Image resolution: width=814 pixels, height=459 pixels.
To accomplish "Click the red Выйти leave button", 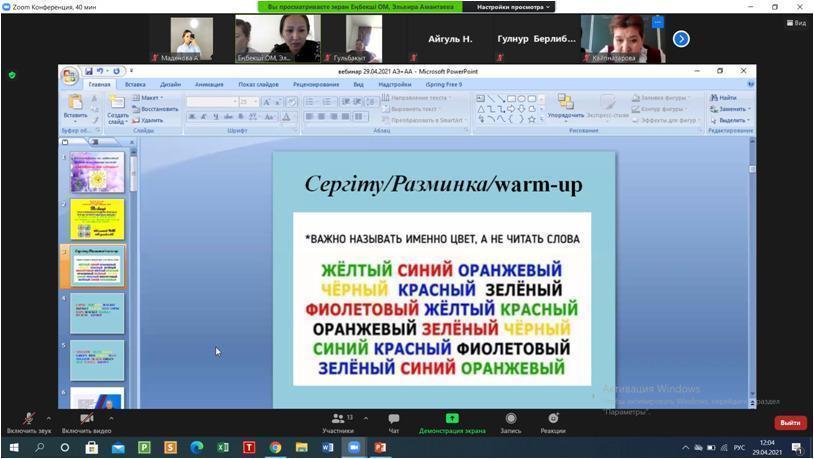I will 790,423.
